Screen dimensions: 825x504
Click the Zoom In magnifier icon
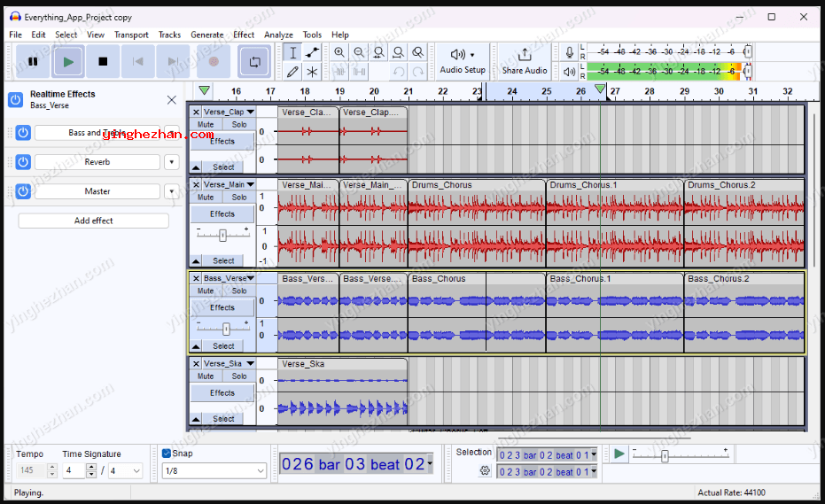pyautogui.click(x=339, y=52)
